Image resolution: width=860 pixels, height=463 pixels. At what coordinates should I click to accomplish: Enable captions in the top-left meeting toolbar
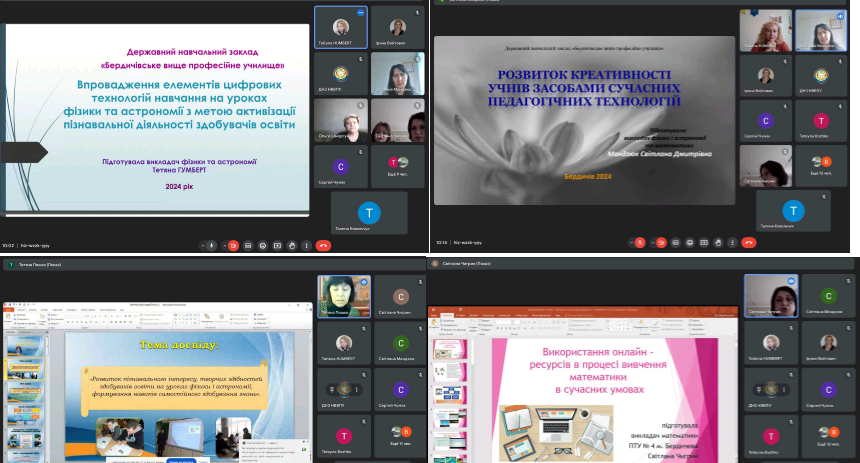(248, 245)
